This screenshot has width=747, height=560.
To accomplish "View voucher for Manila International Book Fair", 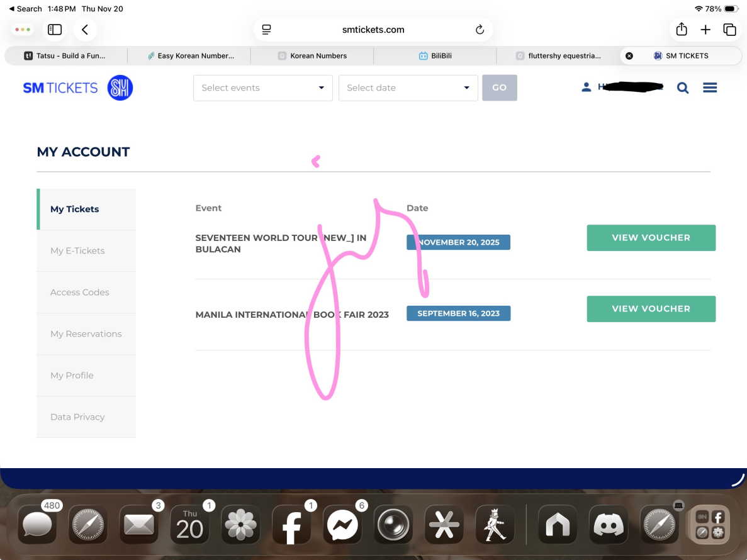I will pyautogui.click(x=651, y=309).
